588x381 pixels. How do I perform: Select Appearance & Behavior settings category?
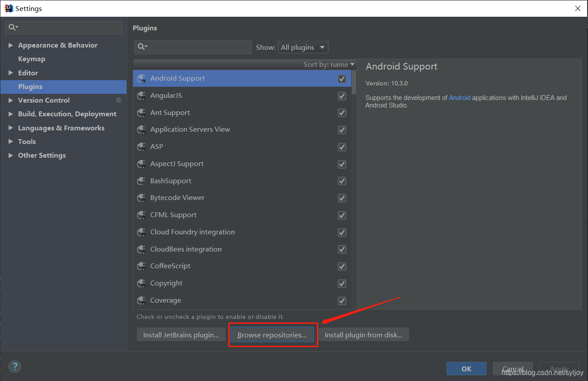pyautogui.click(x=58, y=45)
